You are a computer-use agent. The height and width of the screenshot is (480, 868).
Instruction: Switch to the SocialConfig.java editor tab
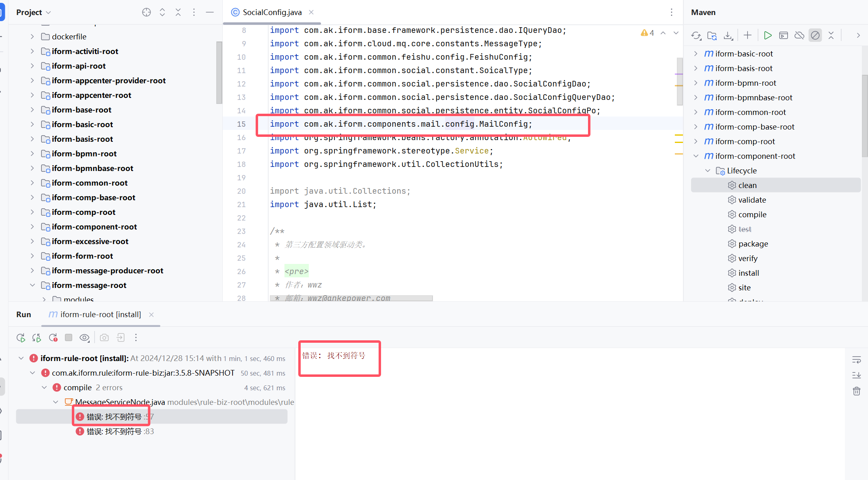[x=272, y=12]
